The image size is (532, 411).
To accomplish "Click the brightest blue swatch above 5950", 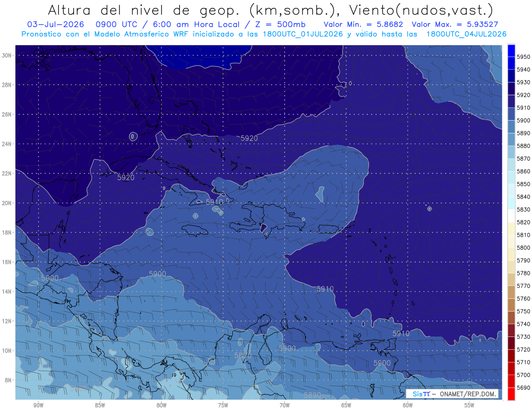I will tap(511, 50).
